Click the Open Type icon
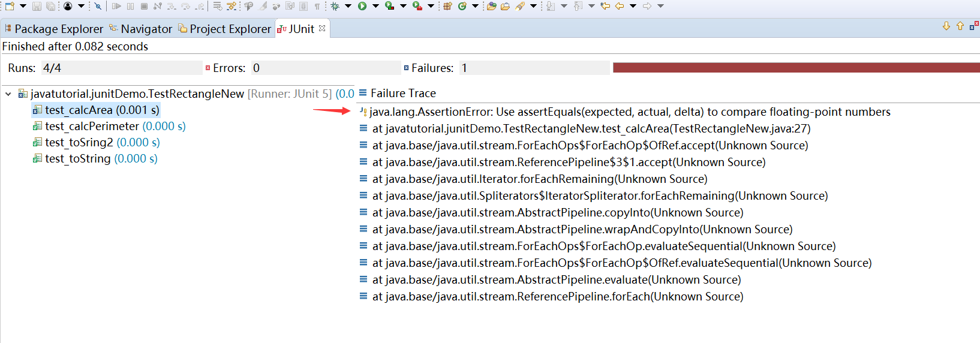The width and height of the screenshot is (980, 343). (491, 6)
